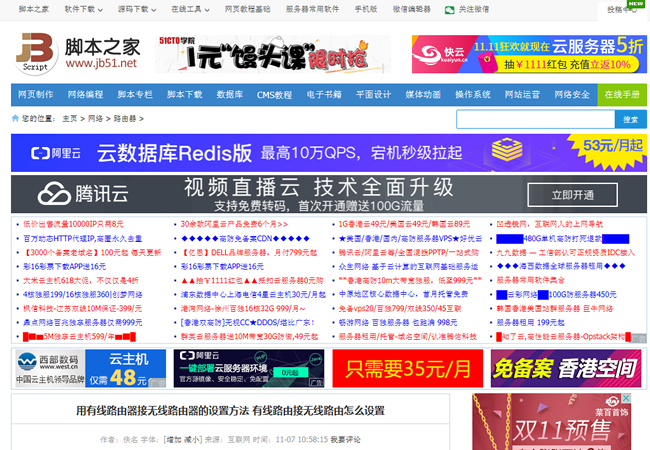650x450 pixels.
Task: Click 增加 to increase font size
Action: pos(173,439)
